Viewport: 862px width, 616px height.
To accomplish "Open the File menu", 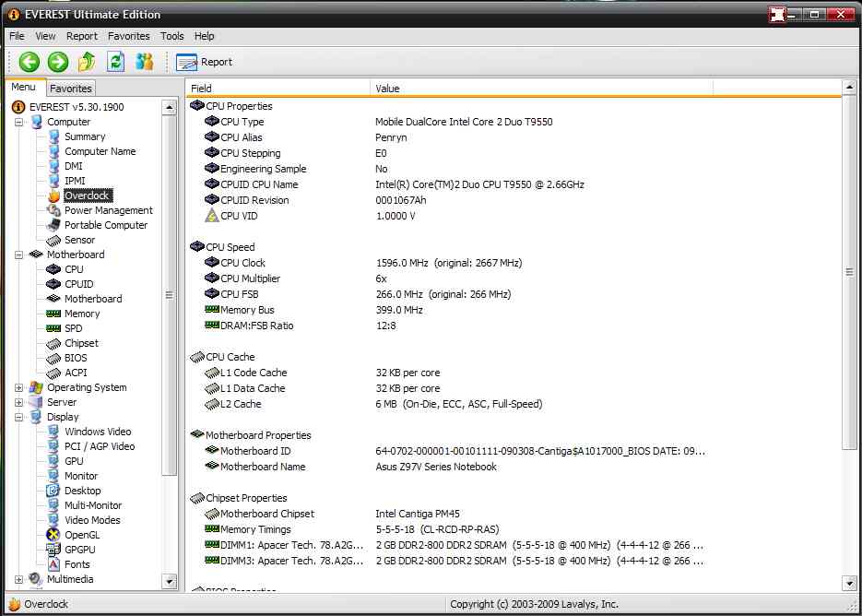I will click(x=17, y=36).
